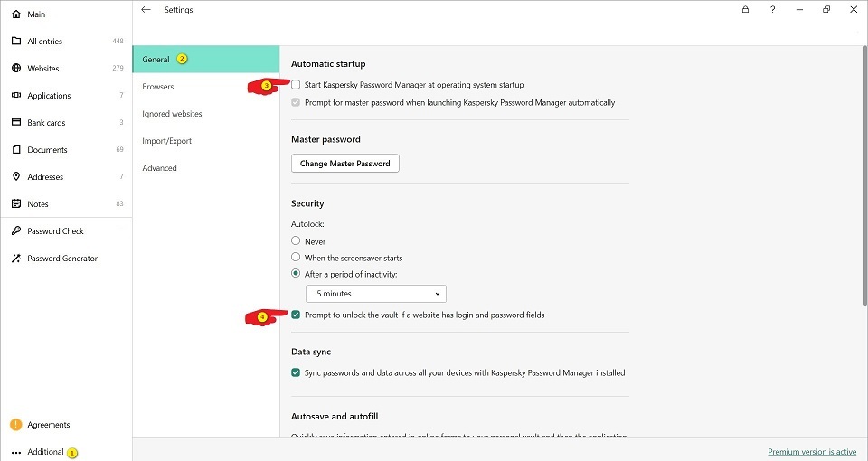868x461 pixels.
Task: Toggle prompt for master password on launch
Action: (x=296, y=102)
